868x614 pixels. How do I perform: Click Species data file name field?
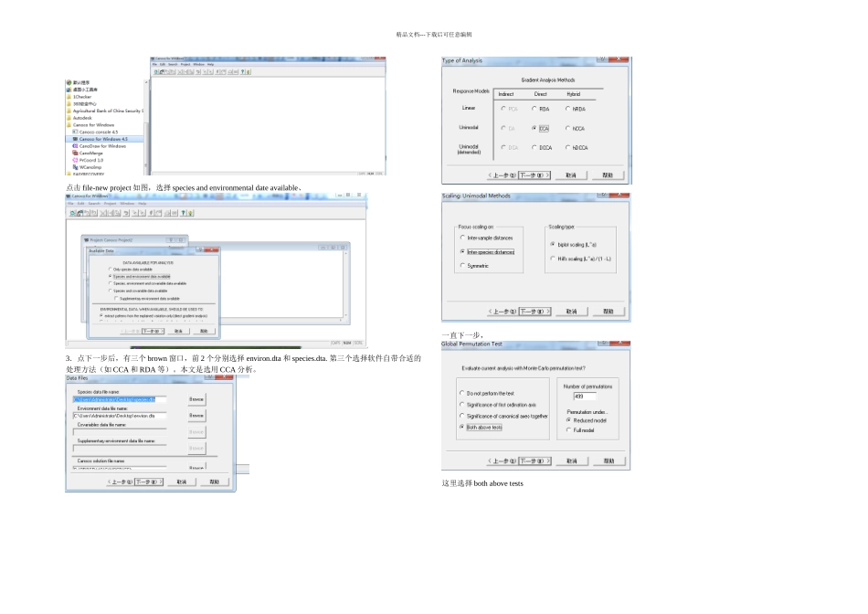pos(120,399)
